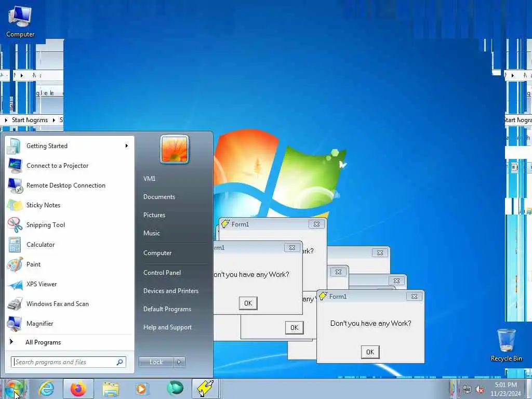532x399 pixels.
Task: Launch Paint via its palette icon
Action: coord(15,264)
